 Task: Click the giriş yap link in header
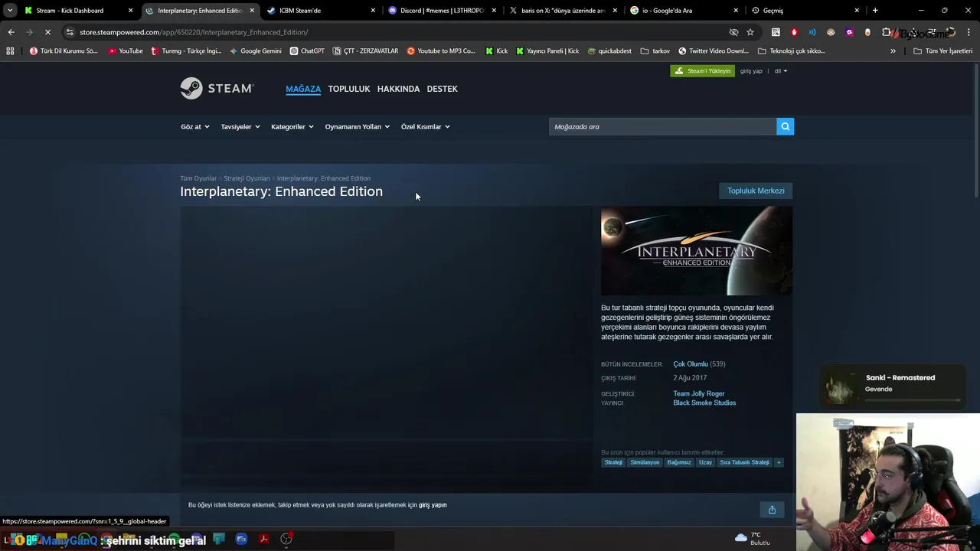[x=751, y=70]
